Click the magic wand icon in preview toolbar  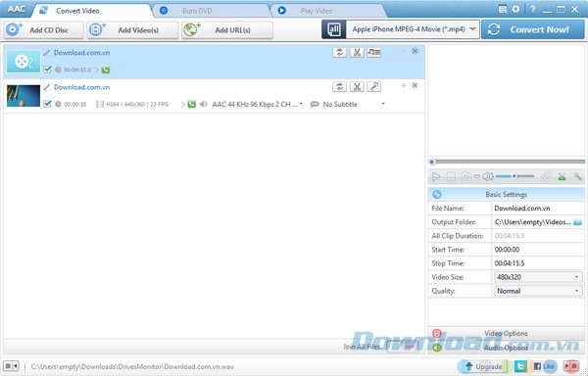click(x=577, y=176)
